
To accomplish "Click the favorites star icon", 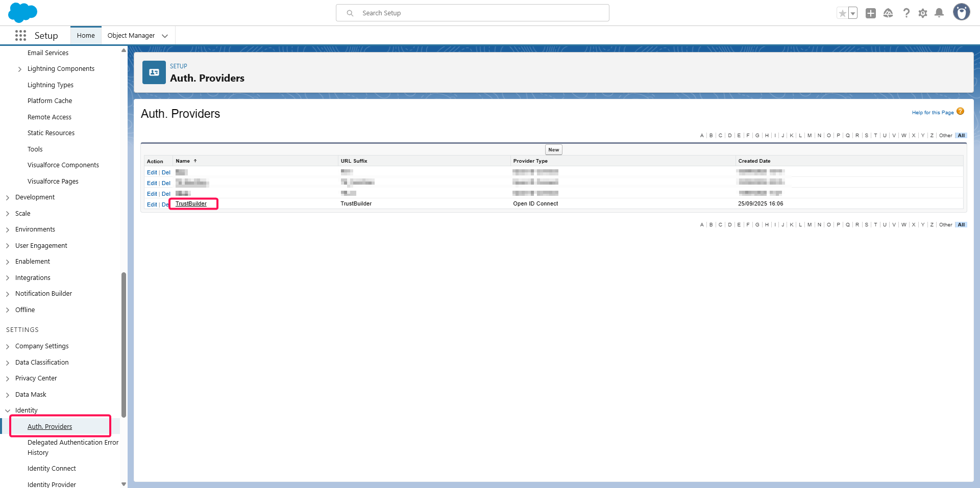I will 842,13.
